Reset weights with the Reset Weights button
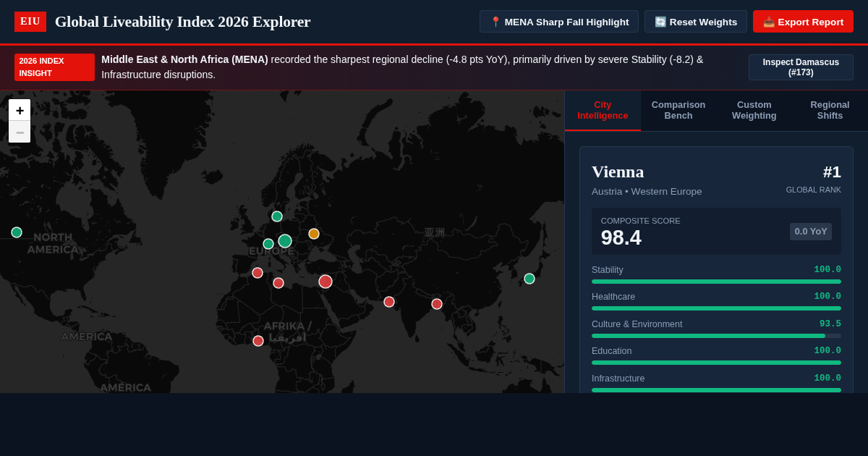This screenshot has height=456, width=868. click(696, 22)
